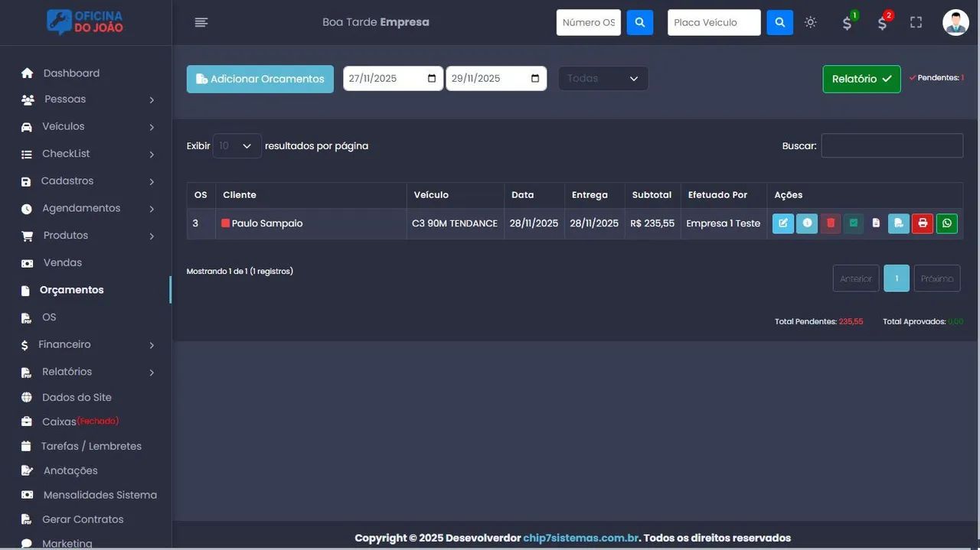Expand the Produtos submenu
This screenshot has height=550, width=980.
[x=152, y=236]
